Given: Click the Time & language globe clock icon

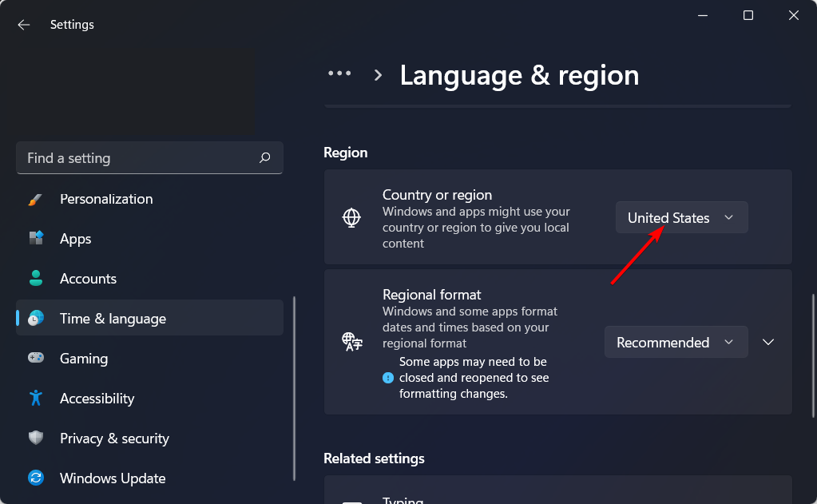Looking at the screenshot, I should point(36,318).
